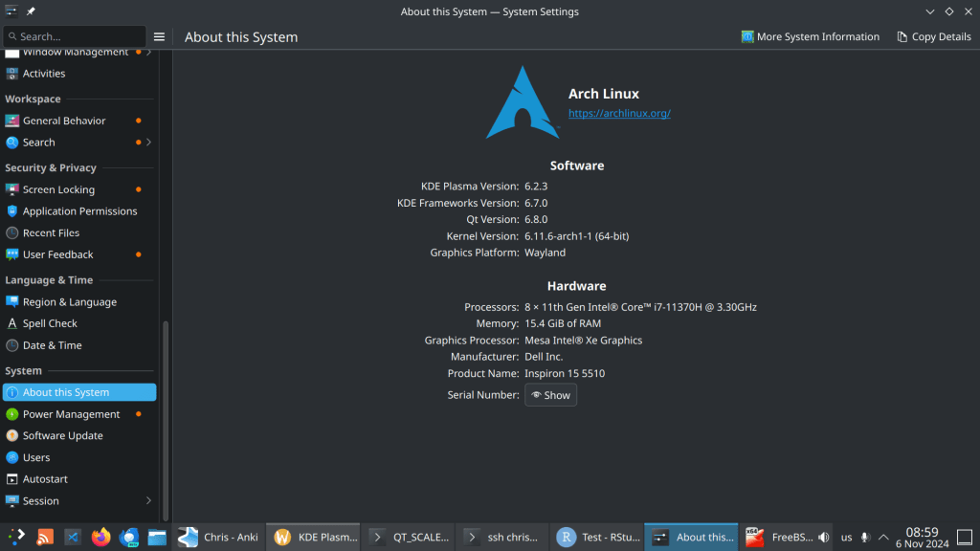Show the hidden serial number
The width and height of the screenshot is (980, 551).
(x=550, y=395)
